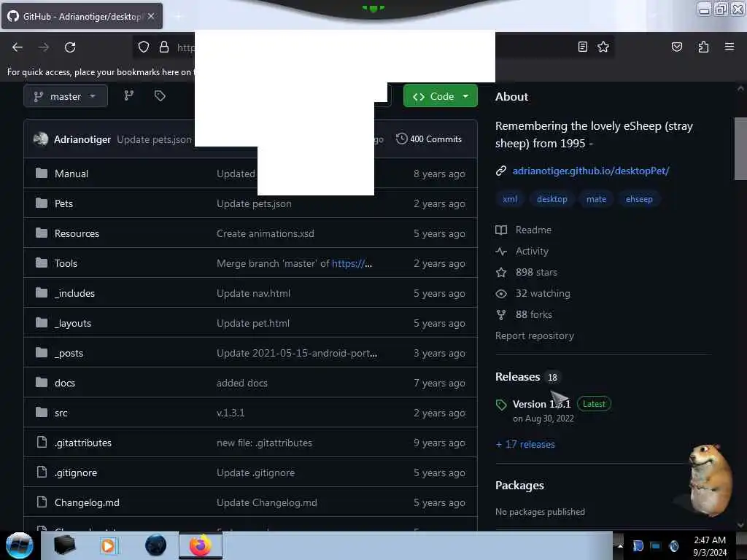This screenshot has width=747, height=560.
Task: View the 898 stars list
Action: [527, 273]
